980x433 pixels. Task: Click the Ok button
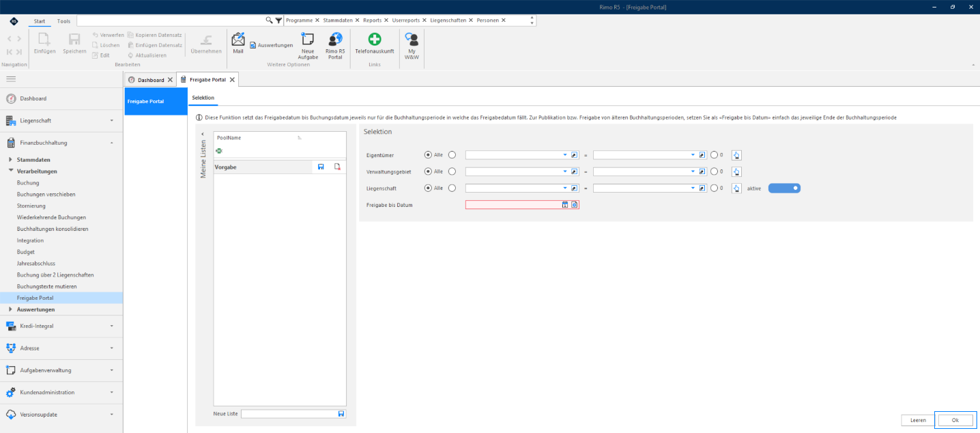[x=955, y=420]
